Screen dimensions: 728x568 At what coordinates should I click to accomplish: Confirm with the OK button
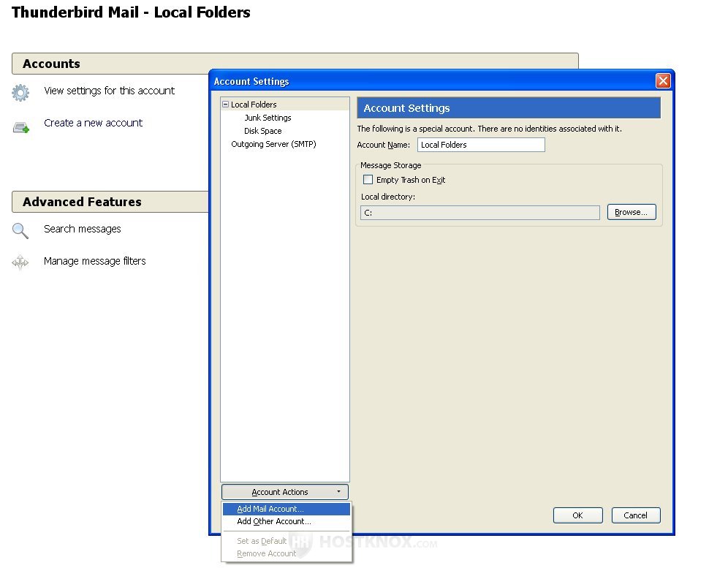point(577,515)
